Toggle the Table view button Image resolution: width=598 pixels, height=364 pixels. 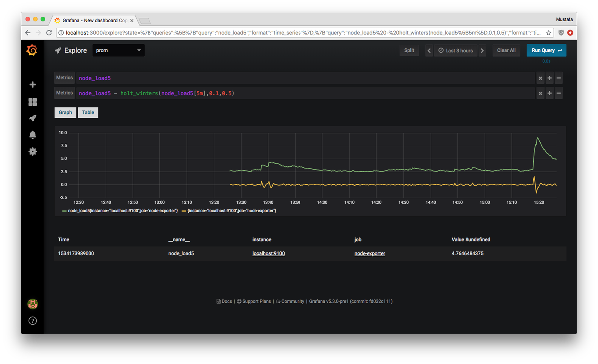click(x=88, y=113)
